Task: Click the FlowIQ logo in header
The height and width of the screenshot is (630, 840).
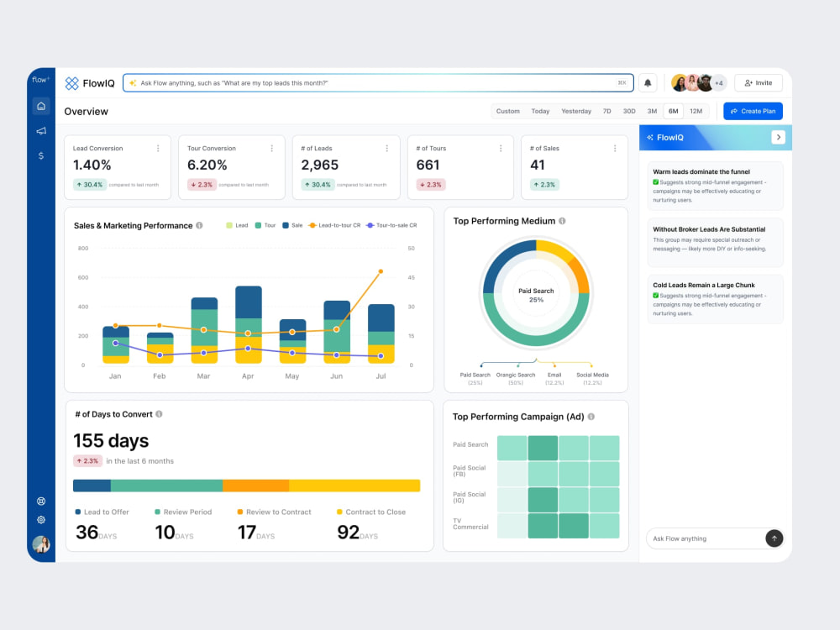Action: click(x=90, y=83)
